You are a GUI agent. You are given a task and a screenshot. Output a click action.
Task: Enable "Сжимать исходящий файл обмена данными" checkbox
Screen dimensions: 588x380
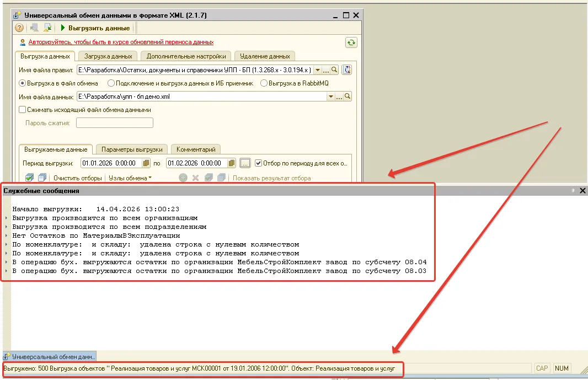click(x=23, y=110)
